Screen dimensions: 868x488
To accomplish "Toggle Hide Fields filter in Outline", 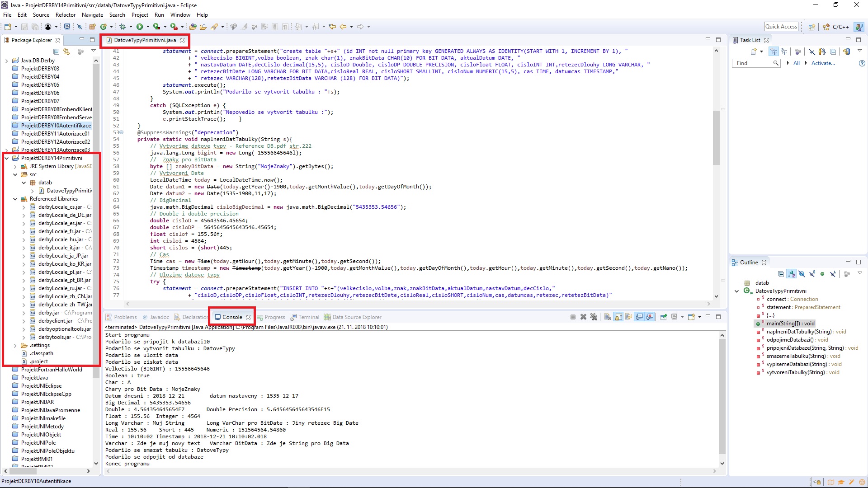I will 802,274.
